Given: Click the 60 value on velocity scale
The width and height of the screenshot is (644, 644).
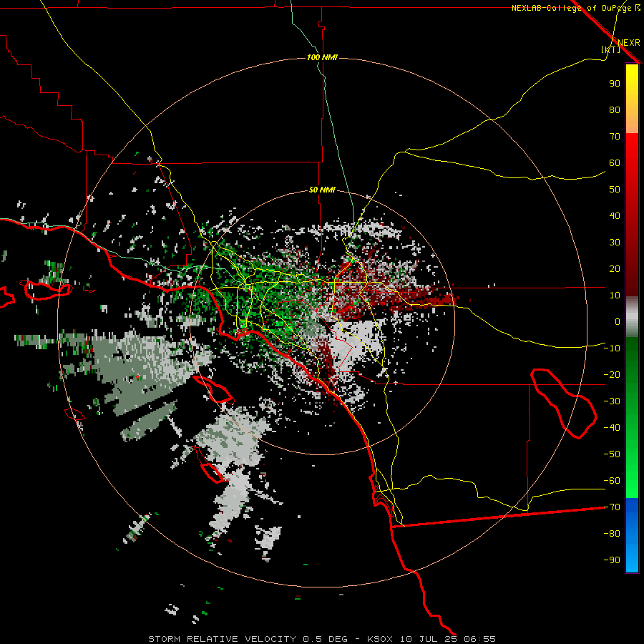Looking at the screenshot, I should tap(615, 163).
